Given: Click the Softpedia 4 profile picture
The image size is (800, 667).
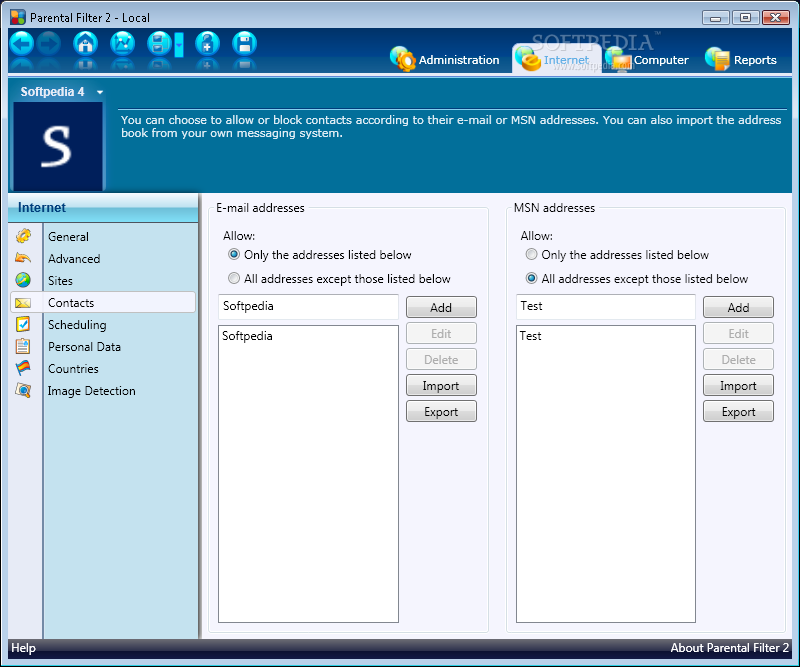Looking at the screenshot, I should [x=58, y=146].
